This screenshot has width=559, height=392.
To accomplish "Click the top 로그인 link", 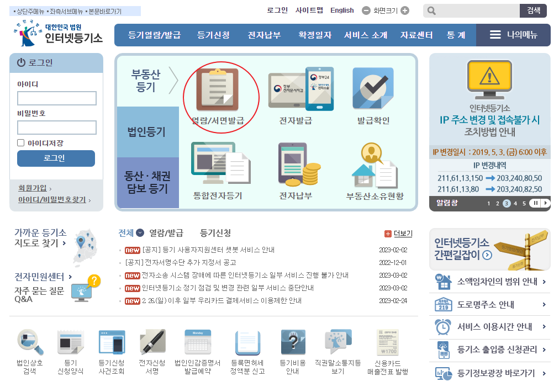I will 277,10.
